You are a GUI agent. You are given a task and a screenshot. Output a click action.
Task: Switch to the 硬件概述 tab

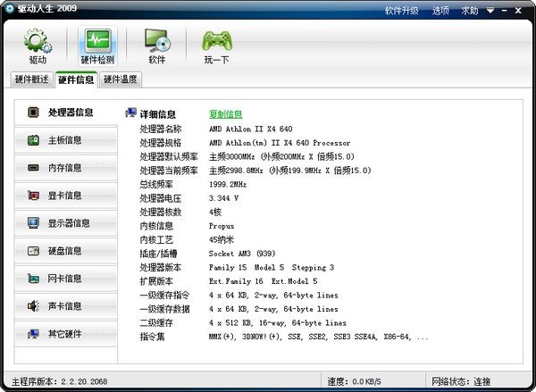tap(33, 79)
